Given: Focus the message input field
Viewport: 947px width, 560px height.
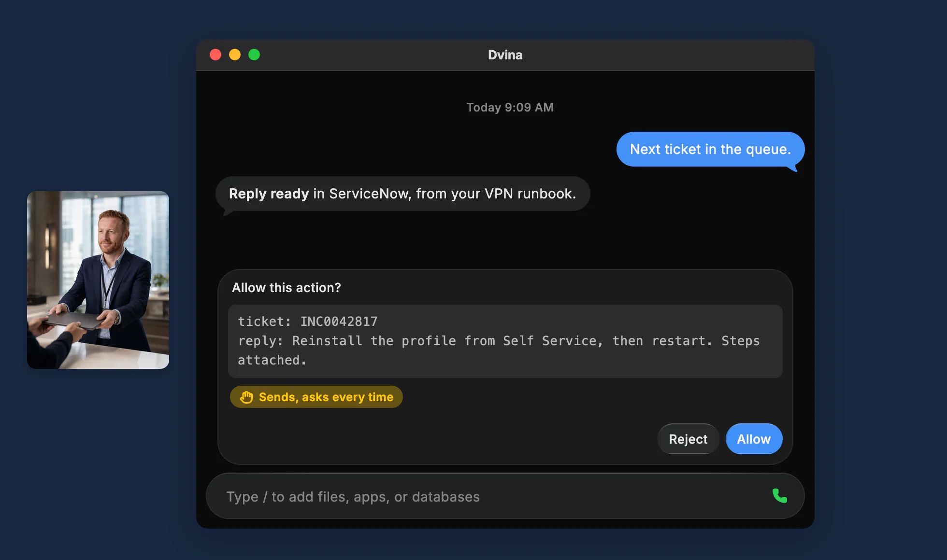Looking at the screenshot, I should point(505,496).
